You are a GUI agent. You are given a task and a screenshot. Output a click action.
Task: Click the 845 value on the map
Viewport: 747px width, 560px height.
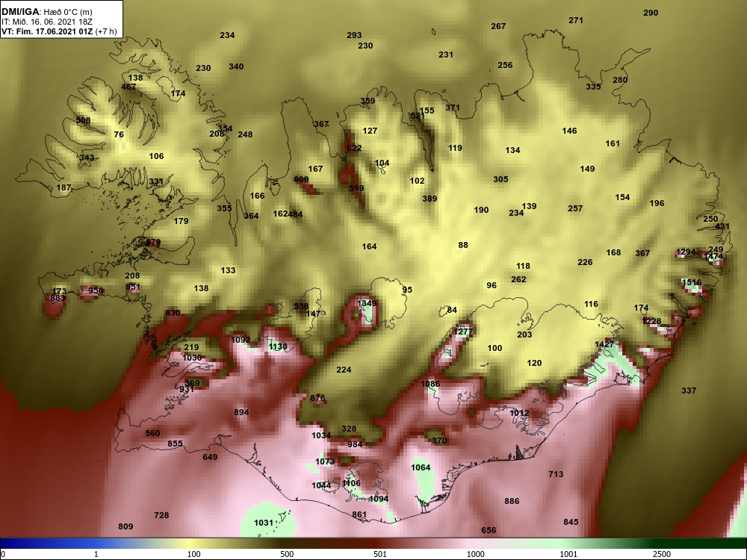point(571,522)
